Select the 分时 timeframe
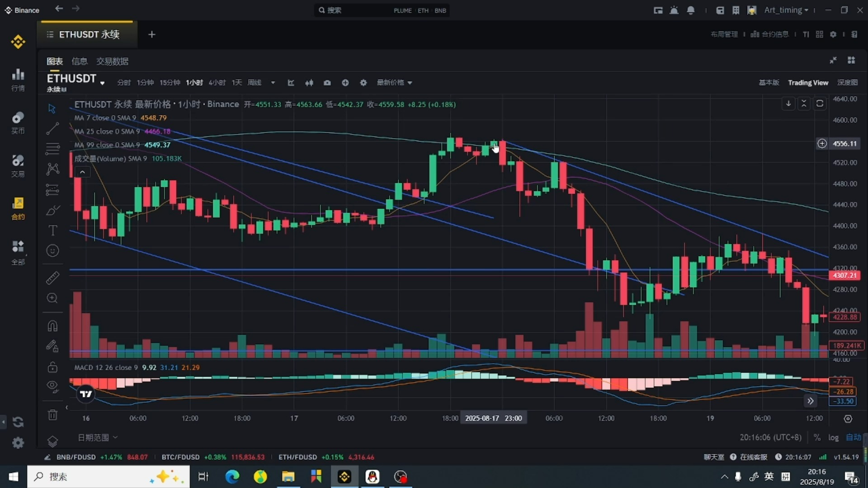Image resolution: width=868 pixels, height=488 pixels. [x=124, y=83]
